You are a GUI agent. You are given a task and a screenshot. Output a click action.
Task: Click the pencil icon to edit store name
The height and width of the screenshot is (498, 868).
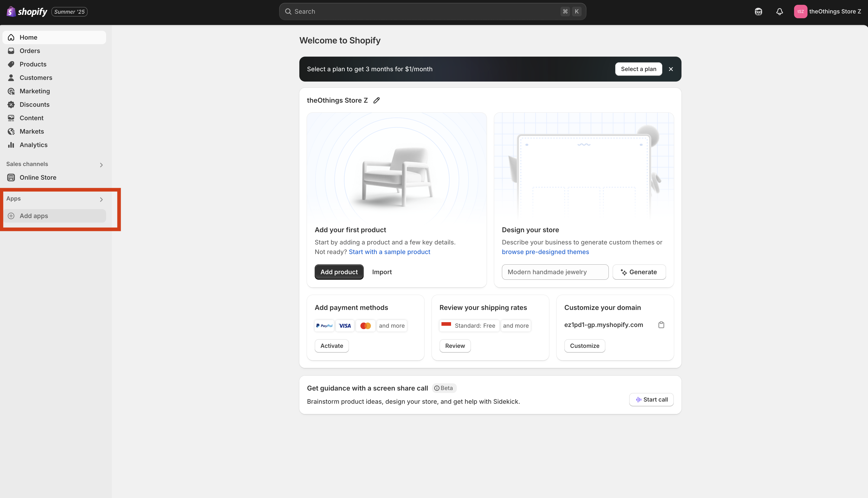tap(376, 100)
